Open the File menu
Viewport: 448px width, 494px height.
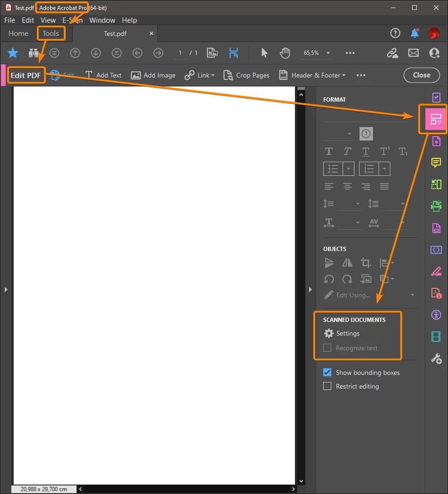click(x=9, y=20)
